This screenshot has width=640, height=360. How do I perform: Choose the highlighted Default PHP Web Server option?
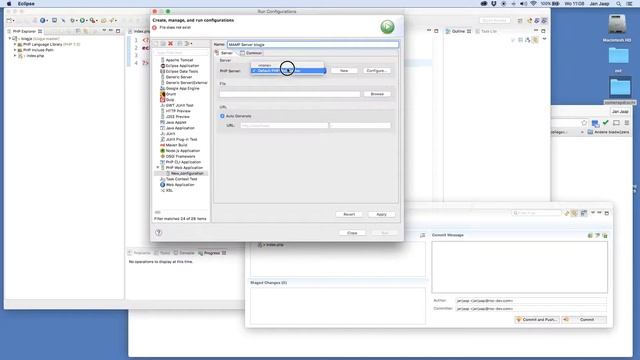(x=288, y=71)
